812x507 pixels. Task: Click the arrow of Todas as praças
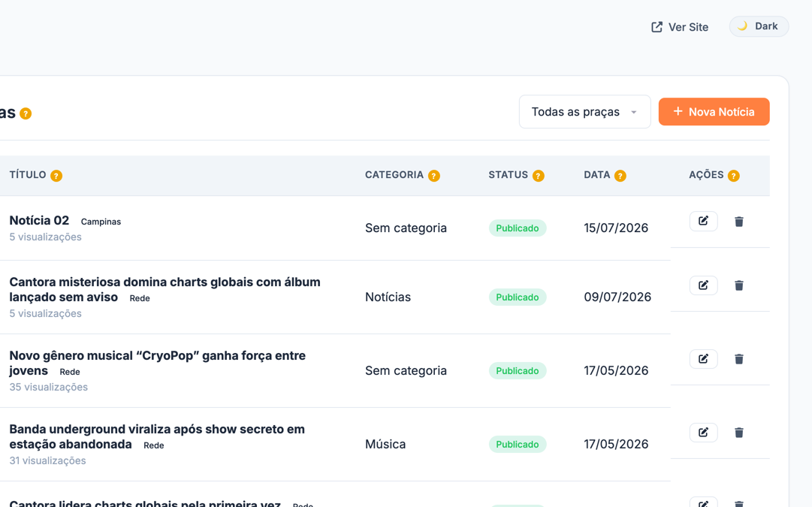click(x=634, y=113)
